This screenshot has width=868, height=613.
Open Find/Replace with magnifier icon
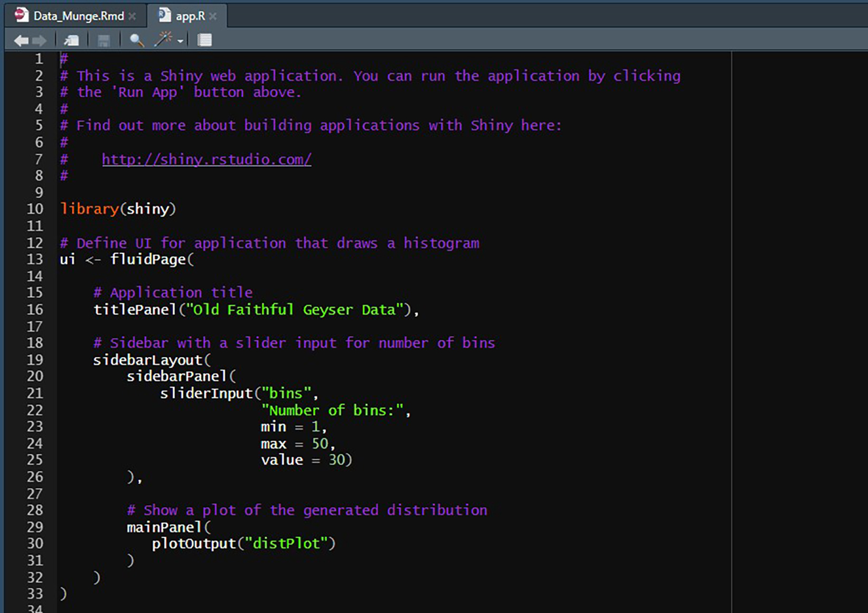[137, 40]
